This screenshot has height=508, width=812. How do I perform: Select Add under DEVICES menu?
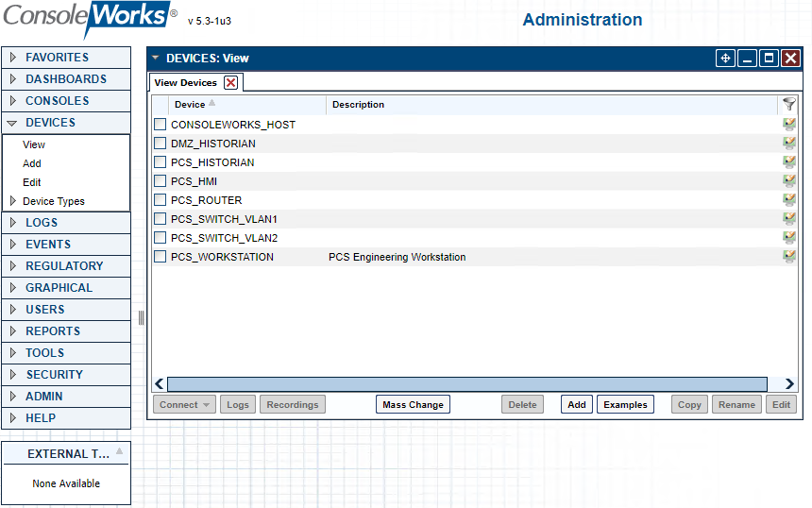click(31, 163)
